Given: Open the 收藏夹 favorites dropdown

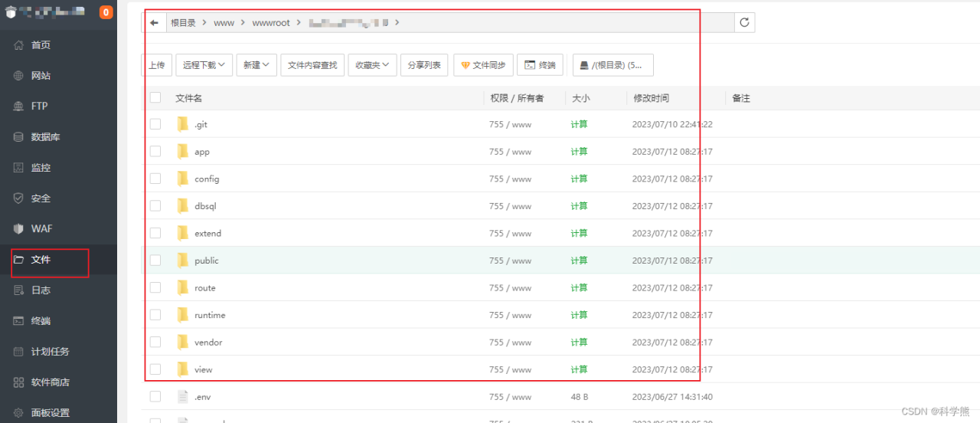Looking at the screenshot, I should point(372,65).
